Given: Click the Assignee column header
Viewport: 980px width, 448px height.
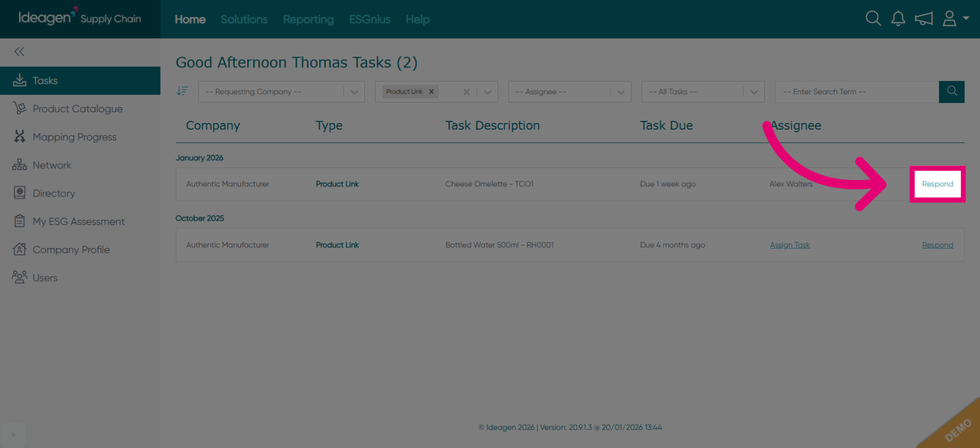Looking at the screenshot, I should (x=796, y=126).
